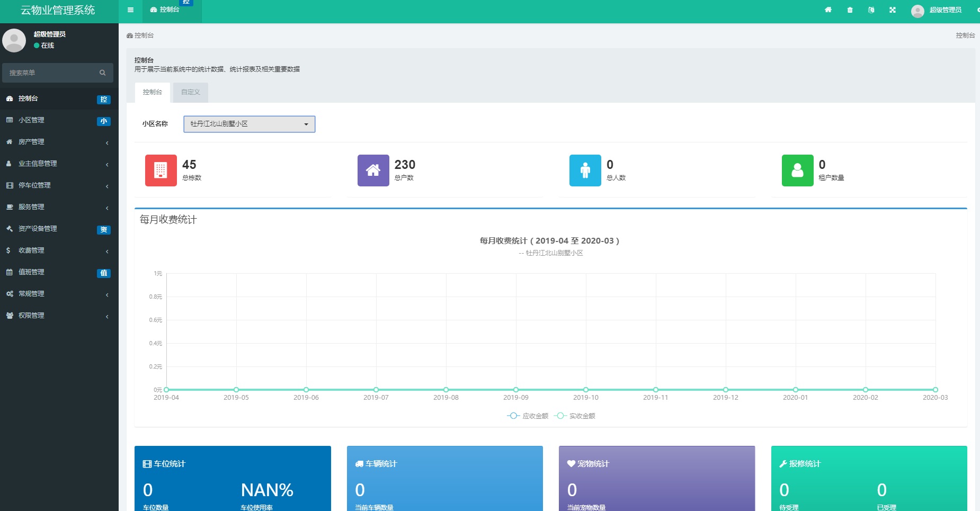Toggle 实收金额 series in chart legend
Image resolution: width=980 pixels, height=511 pixels.
click(575, 416)
